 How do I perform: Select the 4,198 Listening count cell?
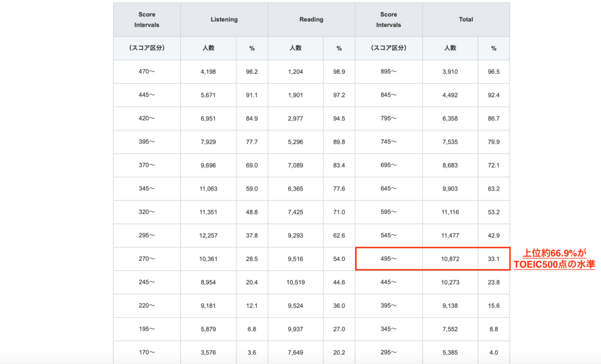tap(208, 72)
